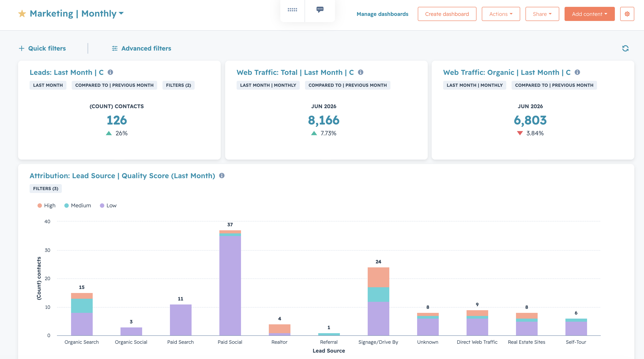Click the green up arrow beside 7.73%

(x=314, y=133)
